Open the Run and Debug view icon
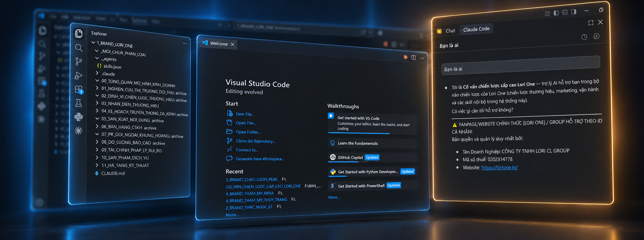Image resolution: width=644 pixels, height=240 pixels. tap(79, 76)
